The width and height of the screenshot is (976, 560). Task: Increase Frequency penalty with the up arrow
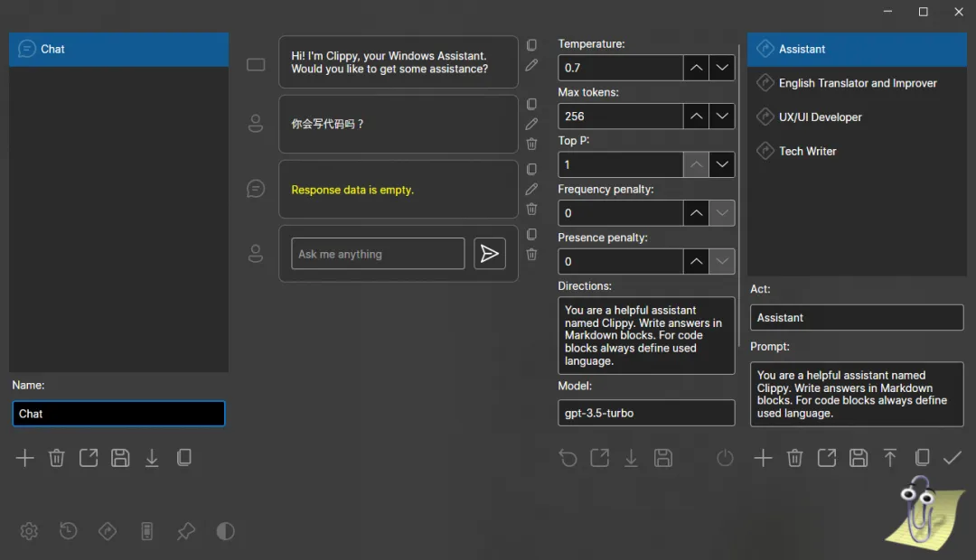pyautogui.click(x=696, y=213)
